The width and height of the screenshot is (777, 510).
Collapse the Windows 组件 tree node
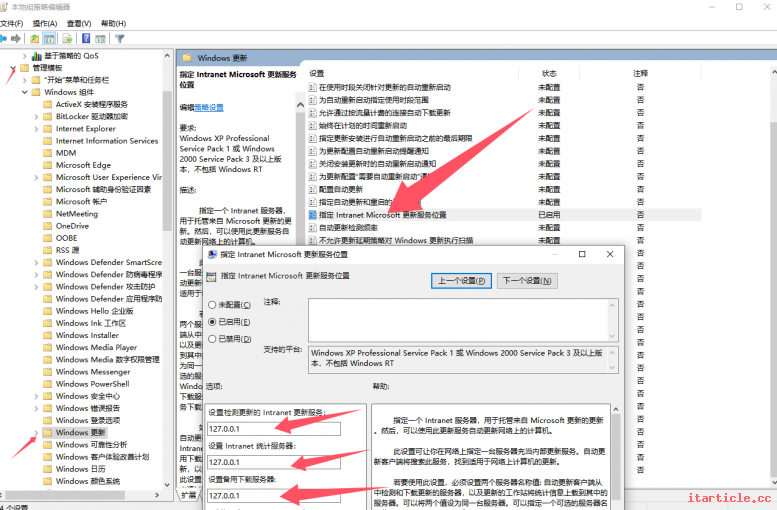[x=24, y=92]
